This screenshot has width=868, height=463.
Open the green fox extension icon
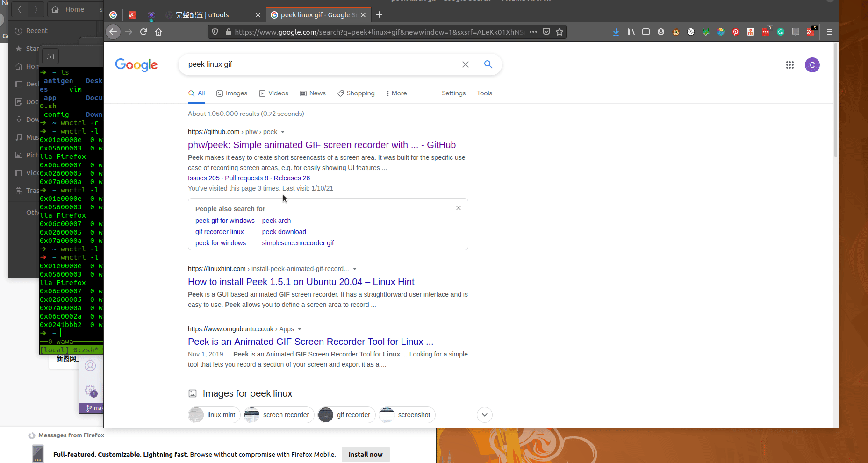point(706,32)
